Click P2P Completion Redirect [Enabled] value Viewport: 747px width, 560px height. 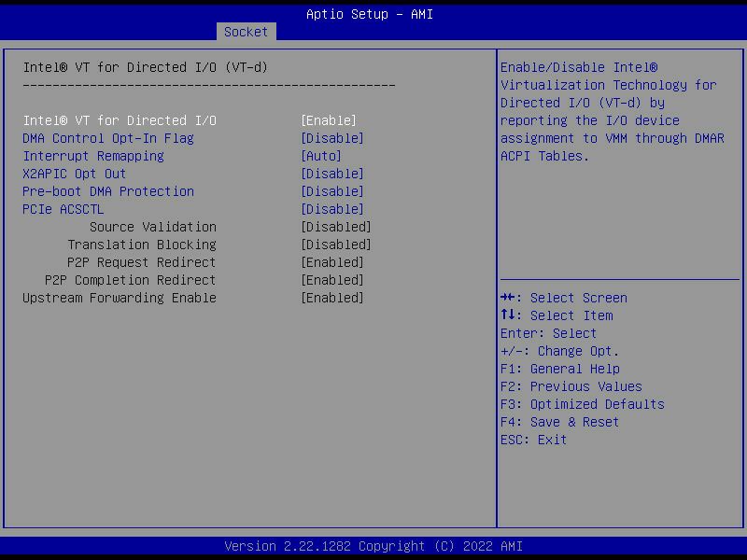pos(332,280)
